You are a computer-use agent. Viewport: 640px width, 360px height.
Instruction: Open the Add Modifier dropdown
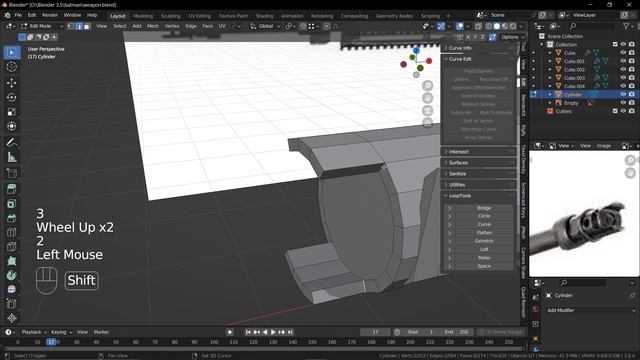tap(590, 311)
